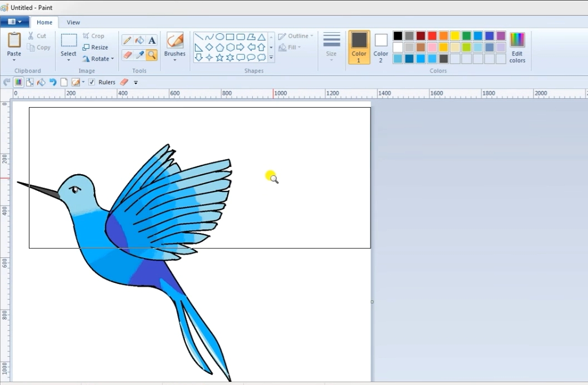
Task: Click the Undo arrow in quick access toolbar
Action: pyautogui.click(x=53, y=82)
